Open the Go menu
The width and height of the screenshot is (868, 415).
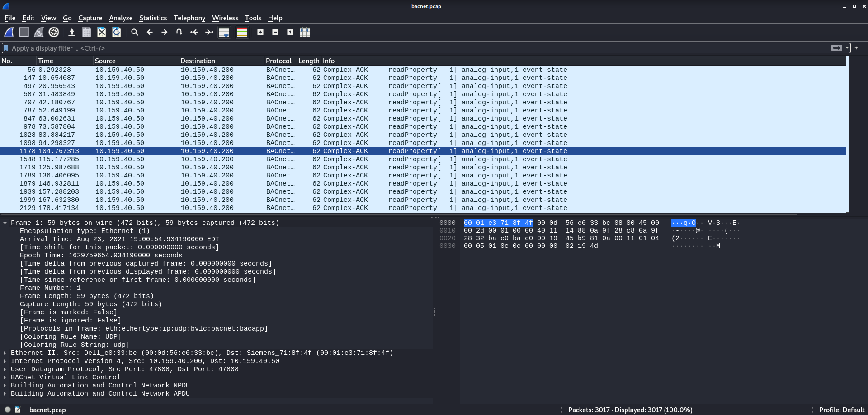(67, 18)
